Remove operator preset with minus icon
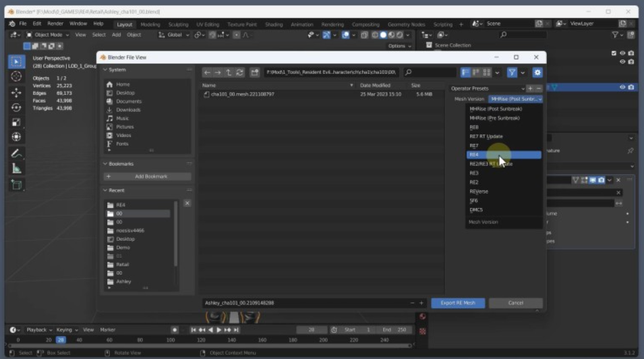The image size is (644, 359). click(538, 88)
